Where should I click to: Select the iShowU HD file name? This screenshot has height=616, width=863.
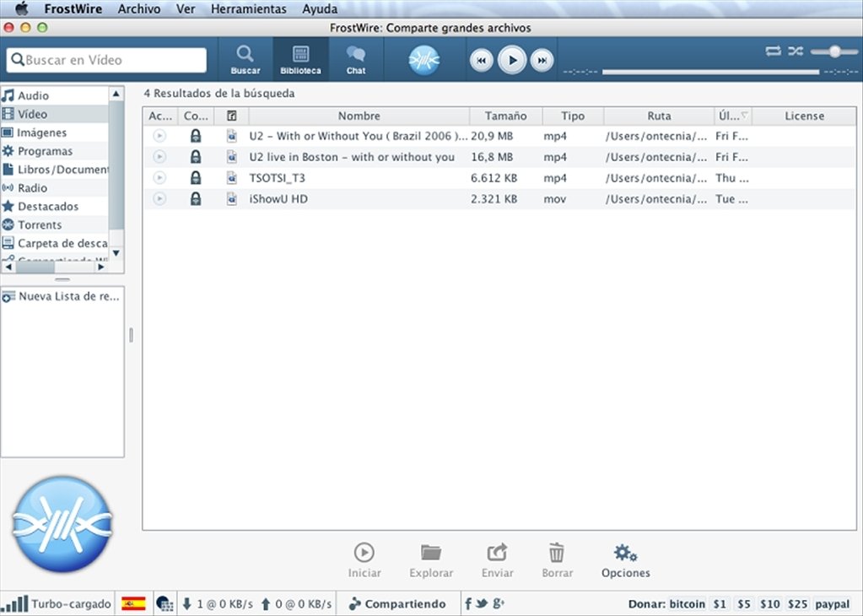click(278, 199)
